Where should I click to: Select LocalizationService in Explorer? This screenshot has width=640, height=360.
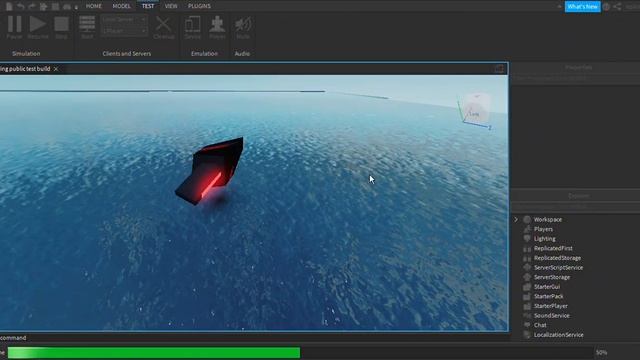pos(558,335)
